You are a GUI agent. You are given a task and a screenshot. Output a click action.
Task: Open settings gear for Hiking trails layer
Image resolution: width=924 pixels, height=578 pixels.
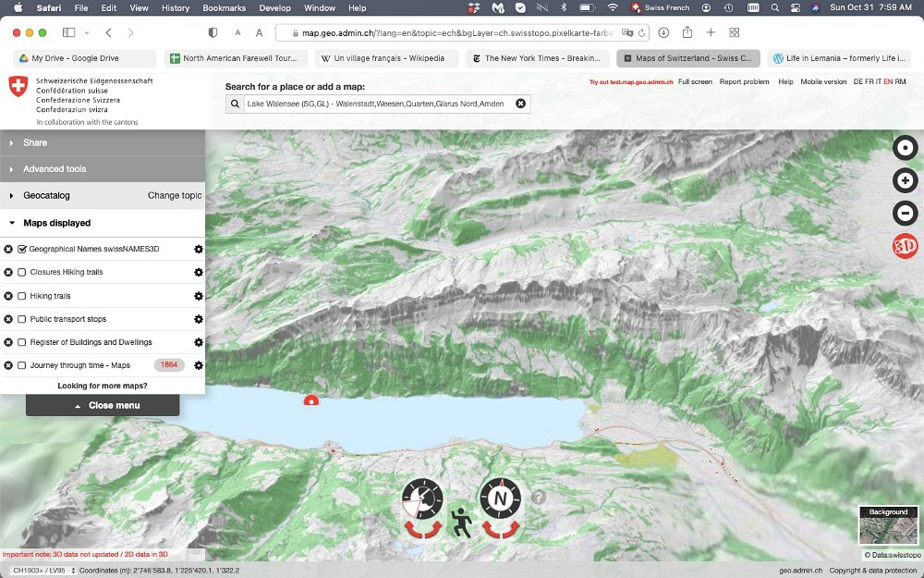tap(198, 296)
